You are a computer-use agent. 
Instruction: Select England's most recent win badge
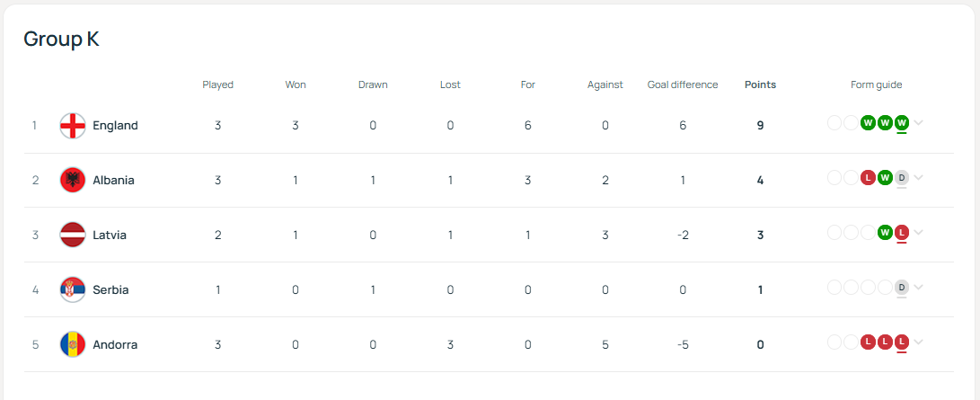point(901,123)
